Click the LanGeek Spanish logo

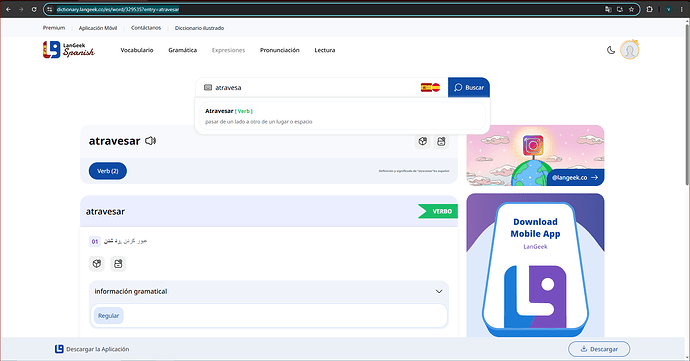[x=69, y=50]
